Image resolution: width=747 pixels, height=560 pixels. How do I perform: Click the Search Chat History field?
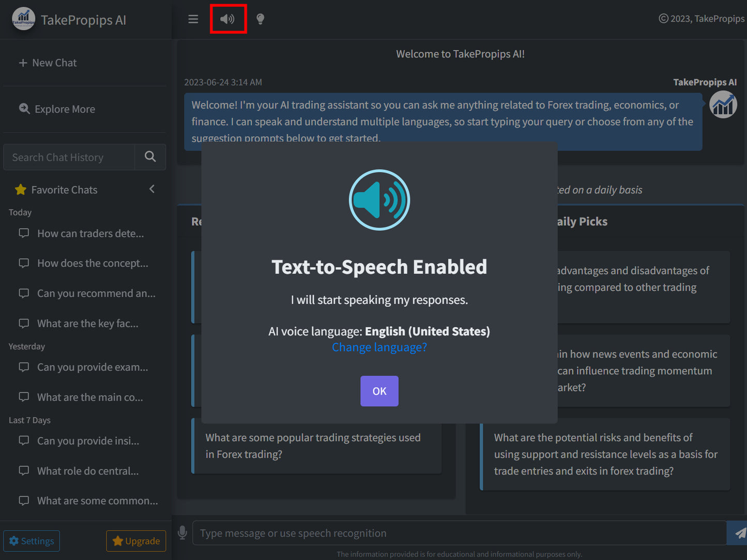69,157
